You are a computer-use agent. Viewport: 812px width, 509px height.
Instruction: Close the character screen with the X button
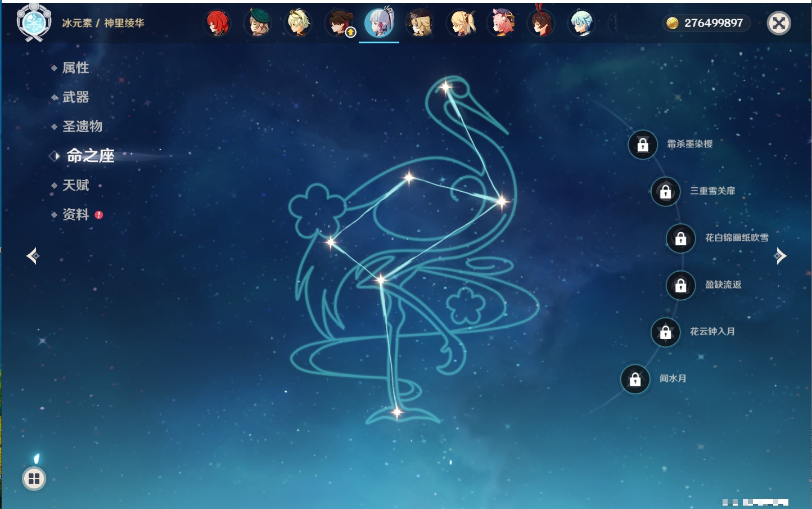(779, 23)
